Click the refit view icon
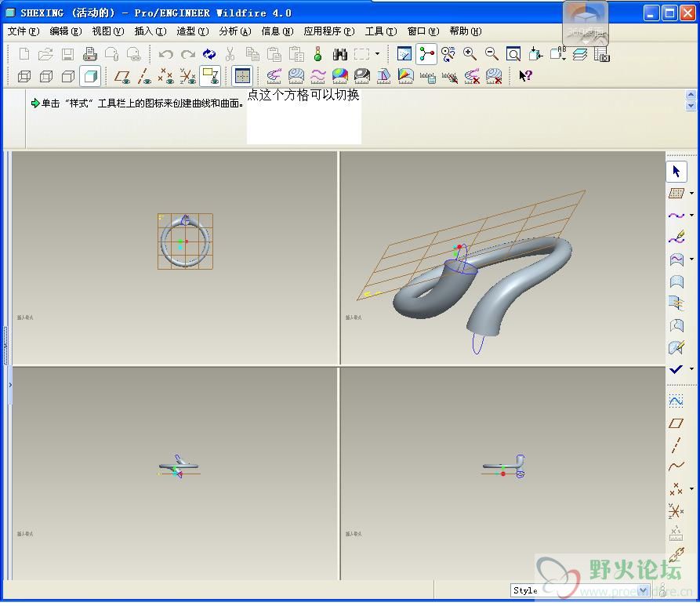The width and height of the screenshot is (700, 606). pos(513,54)
